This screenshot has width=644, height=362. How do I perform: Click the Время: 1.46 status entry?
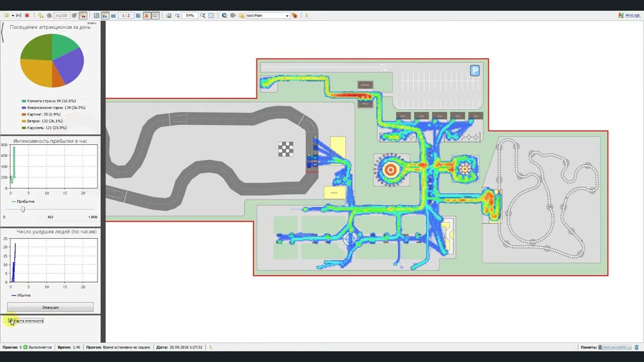(69, 347)
